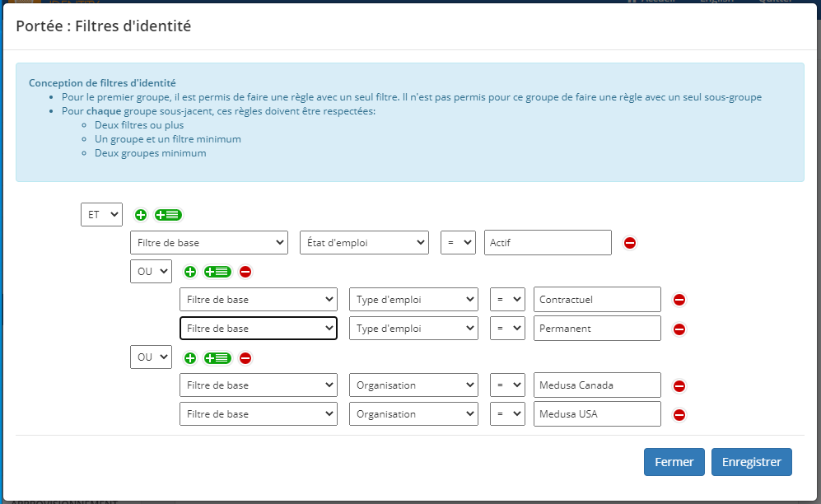Add a filter to the second OU group
Viewport: 821px width, 504px height.
tap(190, 358)
